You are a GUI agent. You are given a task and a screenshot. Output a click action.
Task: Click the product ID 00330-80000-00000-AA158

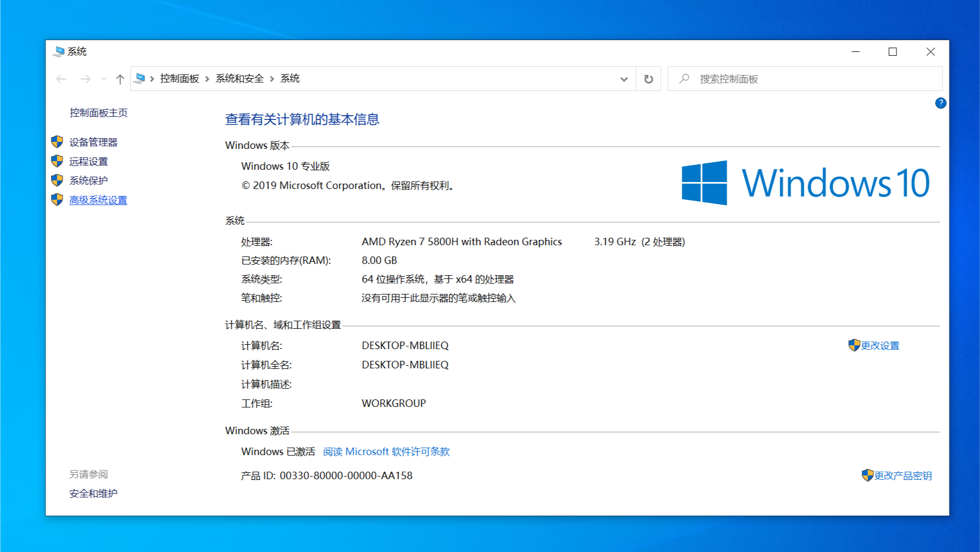tap(346, 476)
